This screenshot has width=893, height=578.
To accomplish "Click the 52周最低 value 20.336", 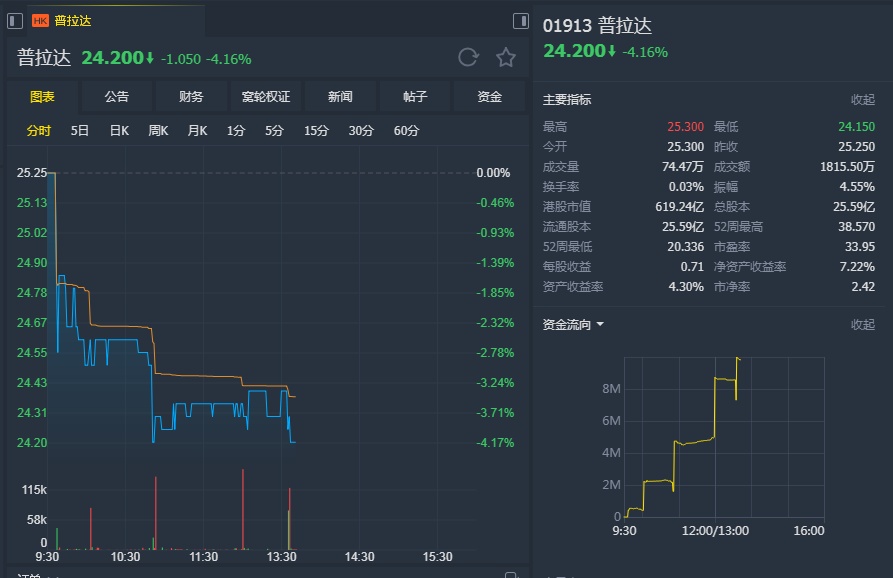I will [x=686, y=247].
